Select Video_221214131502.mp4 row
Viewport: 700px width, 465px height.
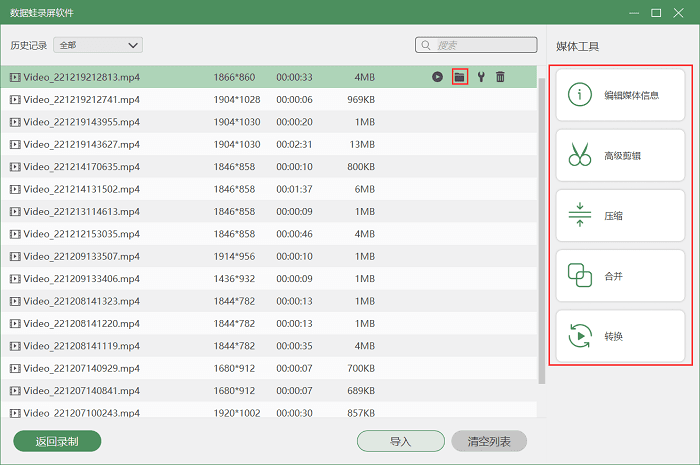point(269,189)
